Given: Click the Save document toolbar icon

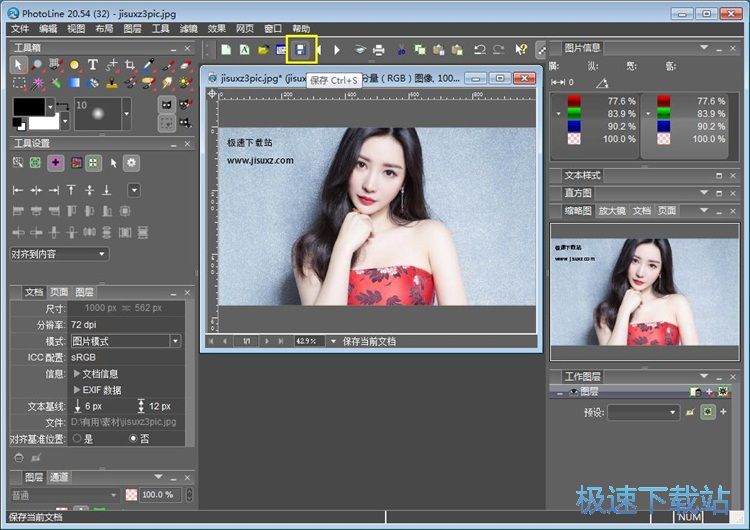Looking at the screenshot, I should pos(302,48).
